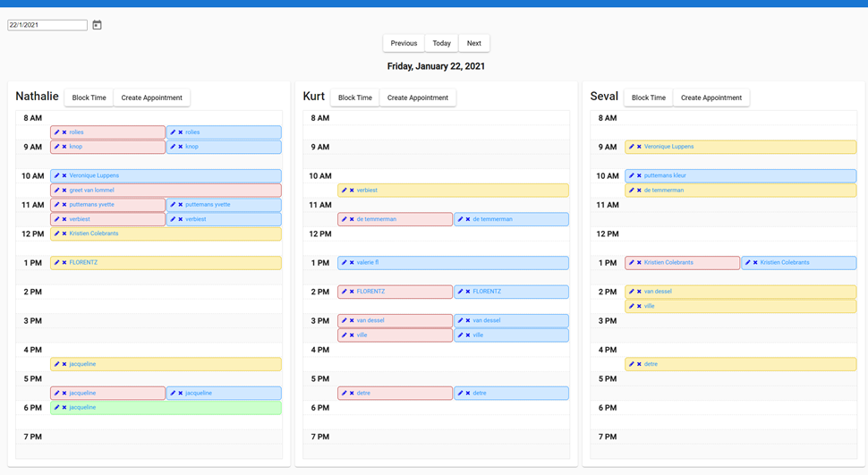868x475 pixels.
Task: Go to the Next day
Action: (474, 43)
